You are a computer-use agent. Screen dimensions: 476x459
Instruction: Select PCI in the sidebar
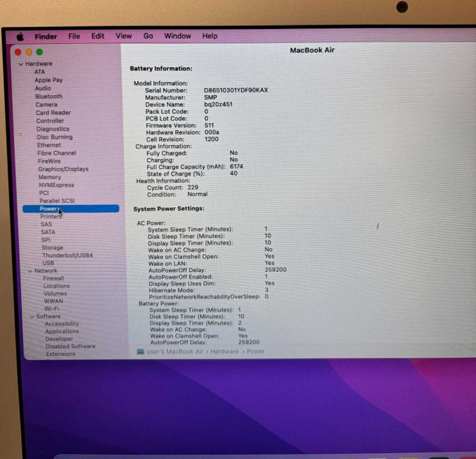point(44,193)
